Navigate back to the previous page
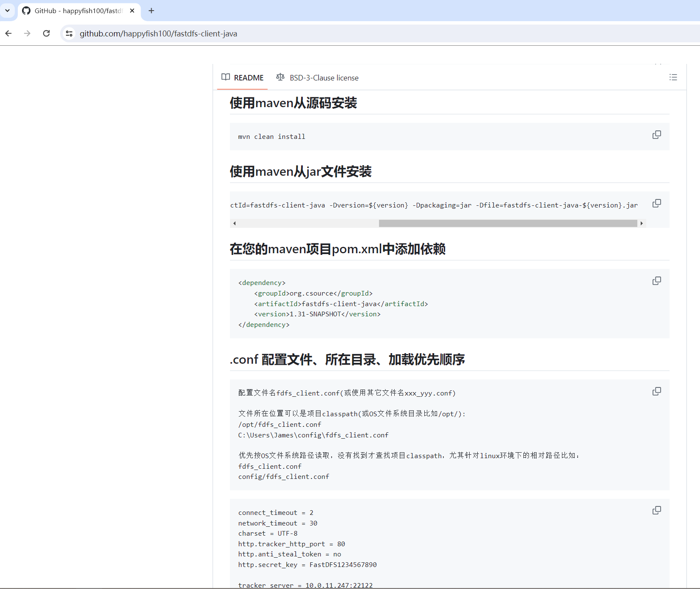700x589 pixels. pos(8,33)
